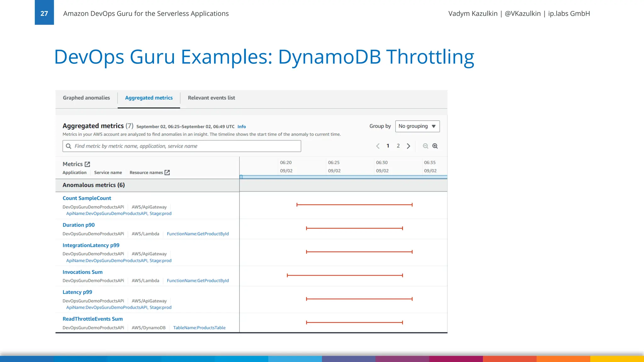Open the No grouping dropdown
Image resolution: width=644 pixels, height=362 pixels.
[x=417, y=126]
